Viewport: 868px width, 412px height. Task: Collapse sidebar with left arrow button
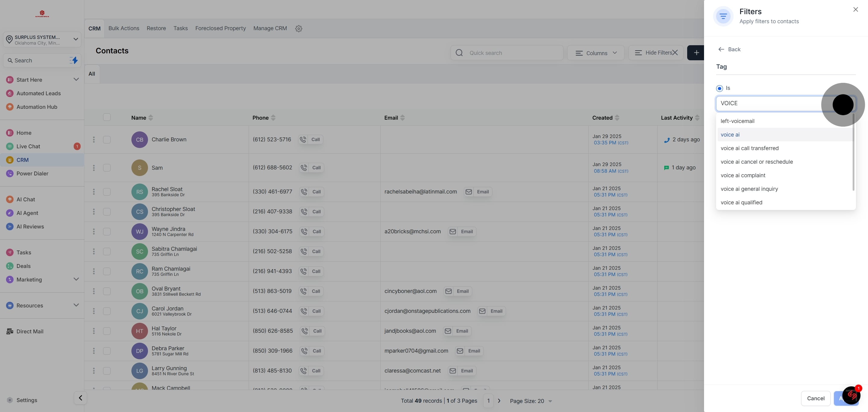click(80, 398)
